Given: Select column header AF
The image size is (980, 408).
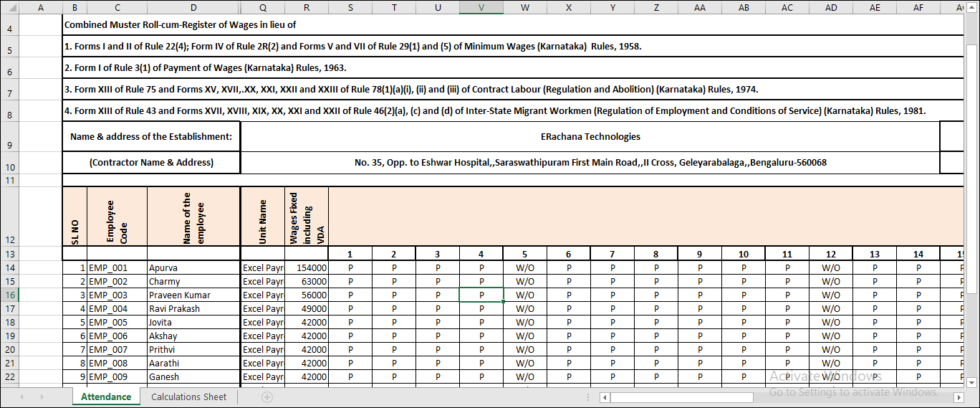Looking at the screenshot, I should pos(918,7).
